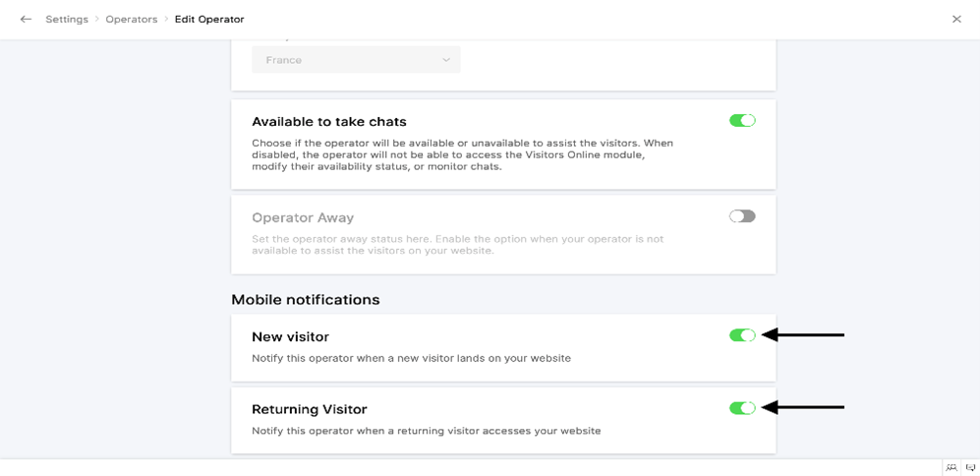Close the Edit Operator page with X
980x476 pixels.
tap(955, 20)
